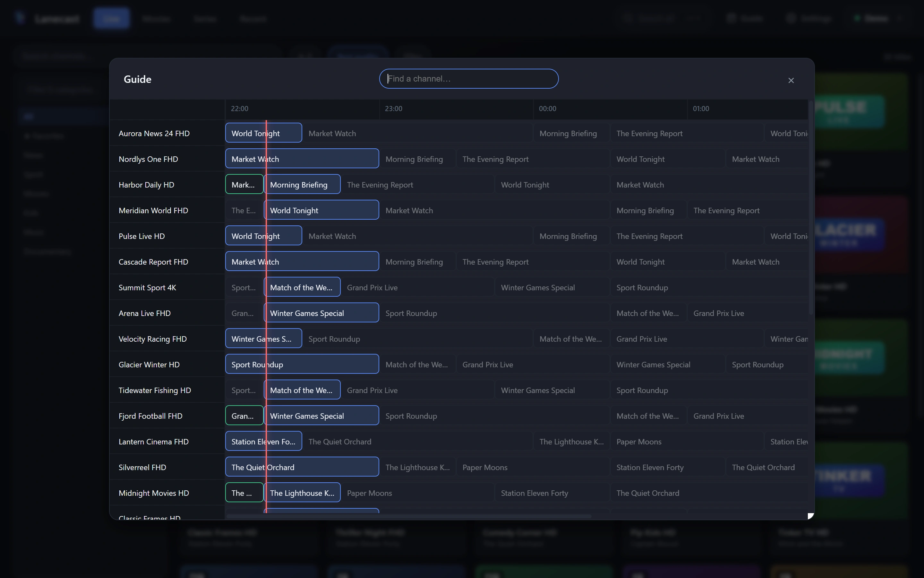The width and height of the screenshot is (924, 578).
Task: Select Winter Games Special on the Tidewater Fishing row
Action: pos(552,390)
